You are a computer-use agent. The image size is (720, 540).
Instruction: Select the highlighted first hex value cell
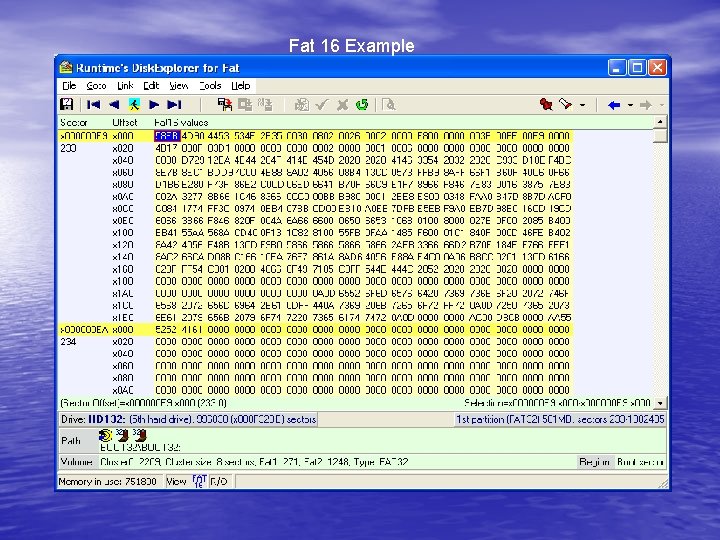(x=167, y=136)
